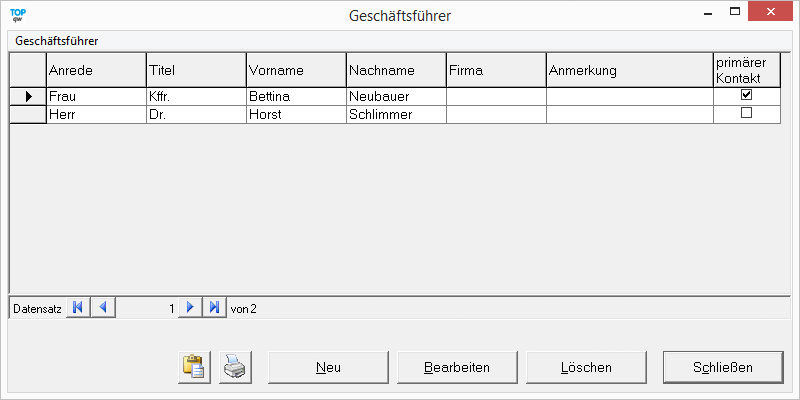Click the printer icon button
The width and height of the screenshot is (800, 400).
click(x=233, y=367)
